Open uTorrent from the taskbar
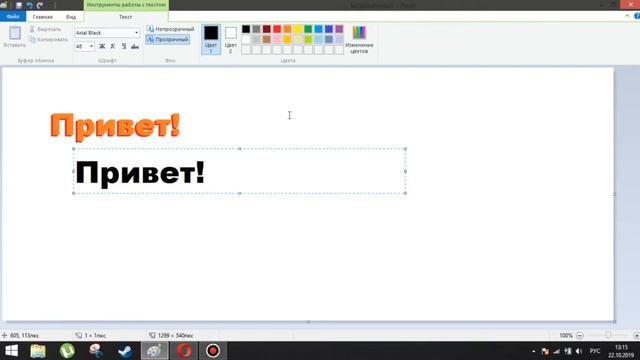This screenshot has width=640, height=360. pyautogui.click(x=67, y=351)
